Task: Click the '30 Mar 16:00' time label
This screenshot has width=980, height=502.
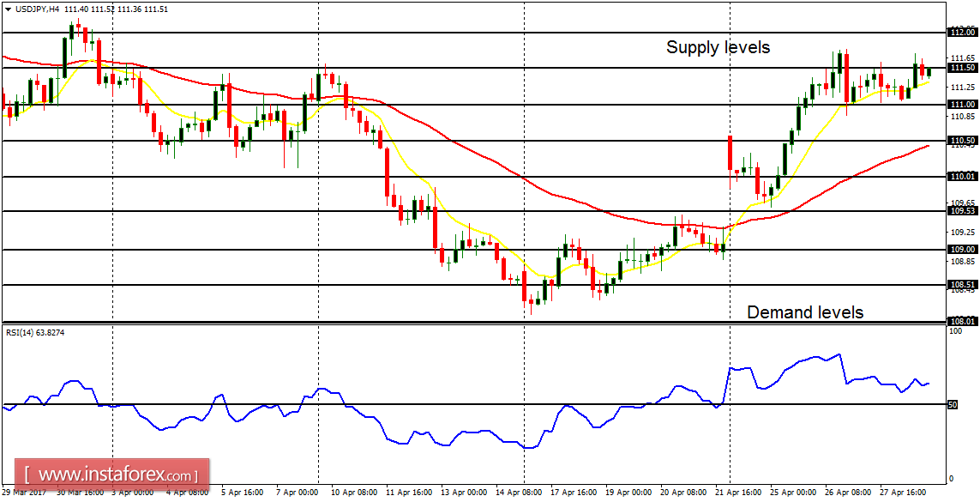Action: pos(80,493)
